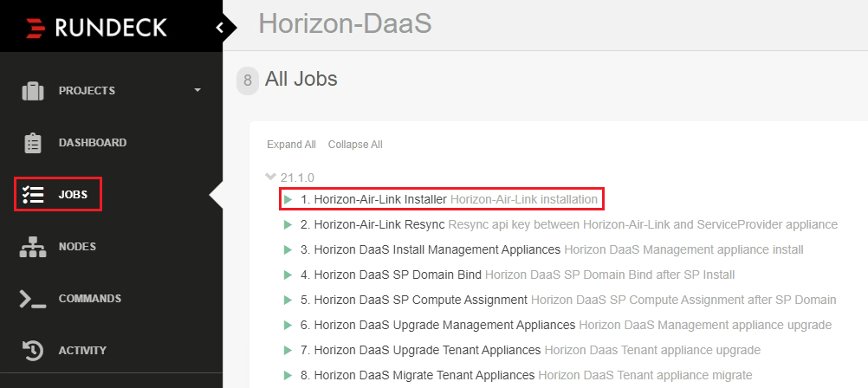Image resolution: width=868 pixels, height=388 pixels.
Task: Run job 4 SP Domain Bind play icon
Action: (288, 275)
